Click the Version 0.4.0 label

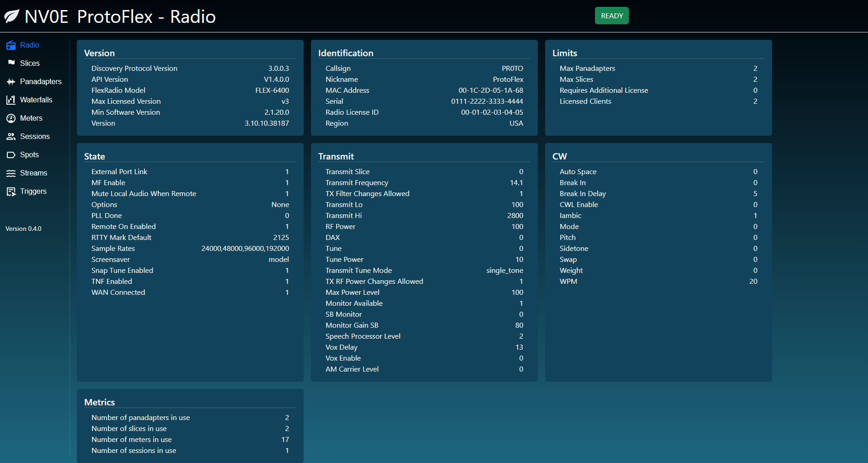tap(23, 229)
